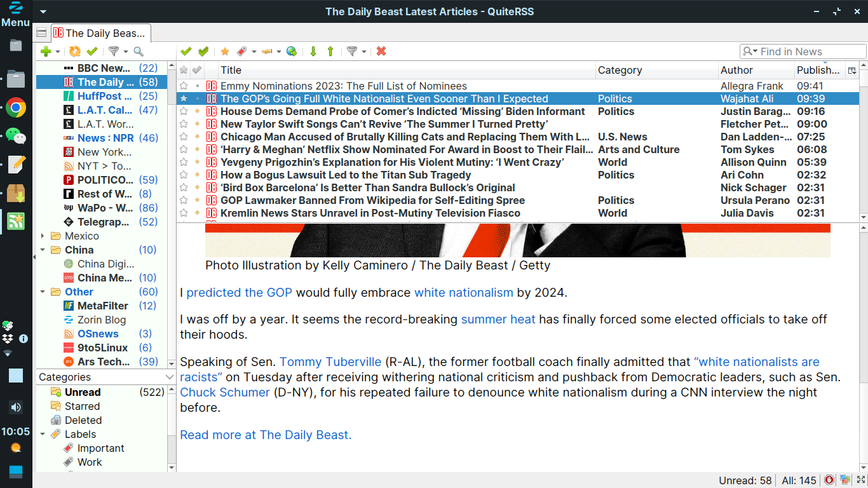The width and height of the screenshot is (868, 488).
Task: Collapse the Categories panel chevron
Action: pyautogui.click(x=169, y=377)
